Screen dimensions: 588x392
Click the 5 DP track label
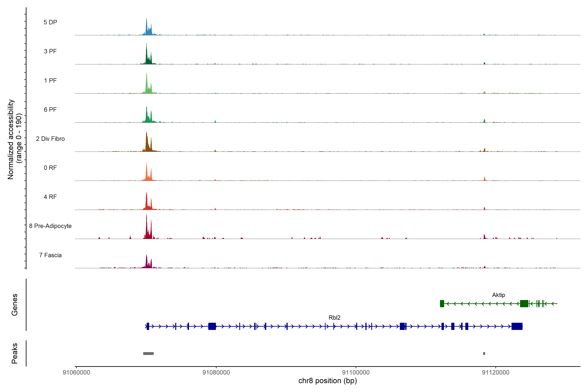tap(50, 22)
